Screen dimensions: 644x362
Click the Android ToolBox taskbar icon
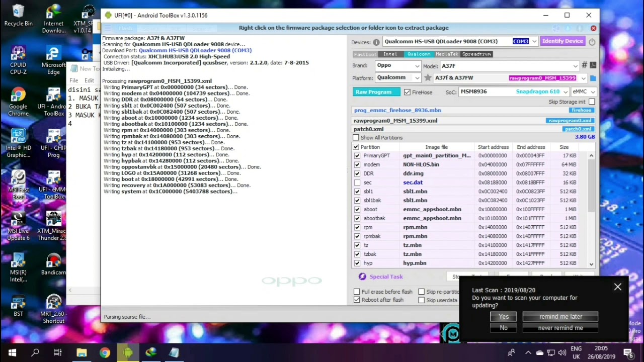[128, 352]
